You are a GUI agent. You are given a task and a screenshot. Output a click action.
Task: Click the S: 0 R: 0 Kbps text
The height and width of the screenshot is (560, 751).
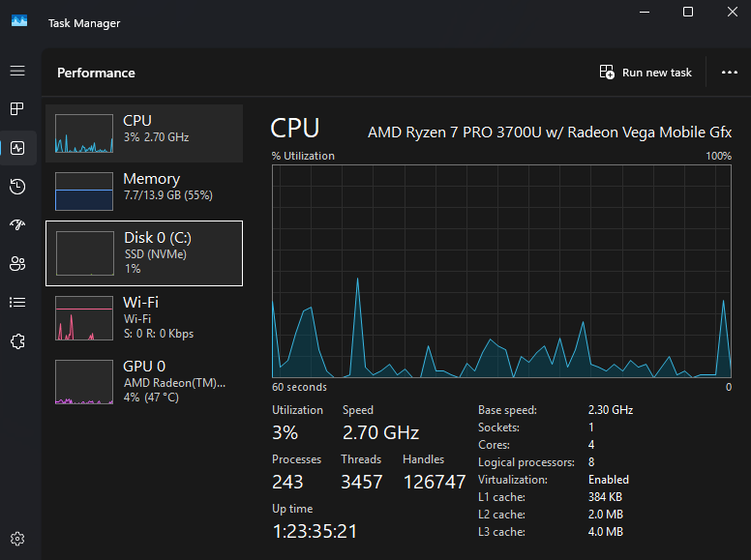(x=159, y=334)
